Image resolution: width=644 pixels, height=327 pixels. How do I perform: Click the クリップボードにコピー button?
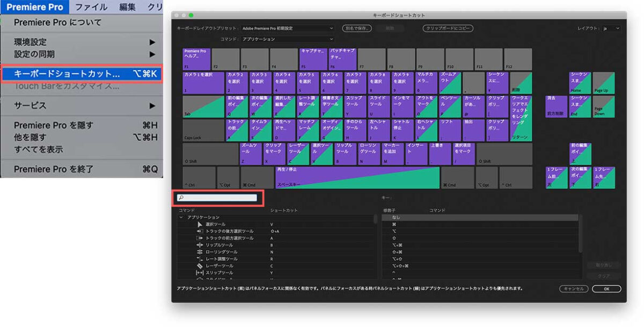448,28
